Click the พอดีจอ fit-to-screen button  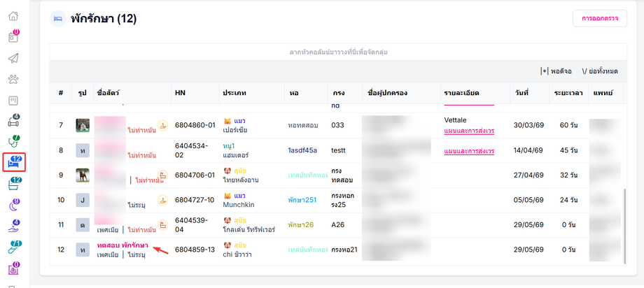[556, 71]
